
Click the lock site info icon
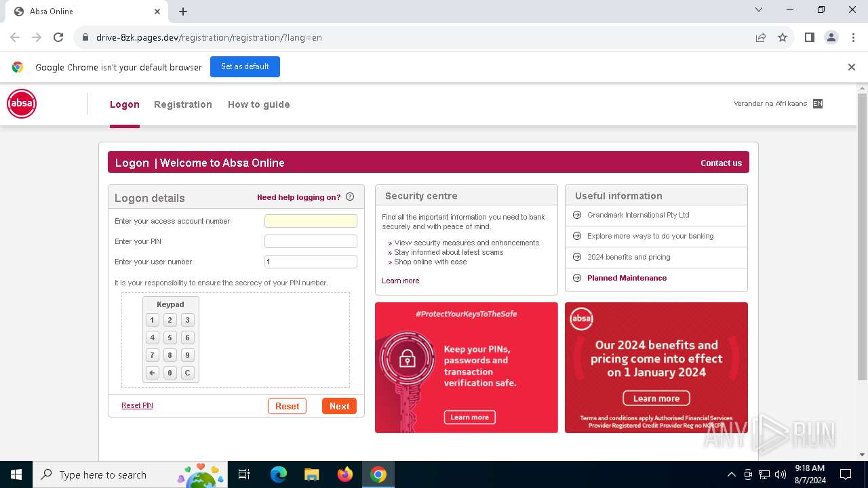coord(85,37)
